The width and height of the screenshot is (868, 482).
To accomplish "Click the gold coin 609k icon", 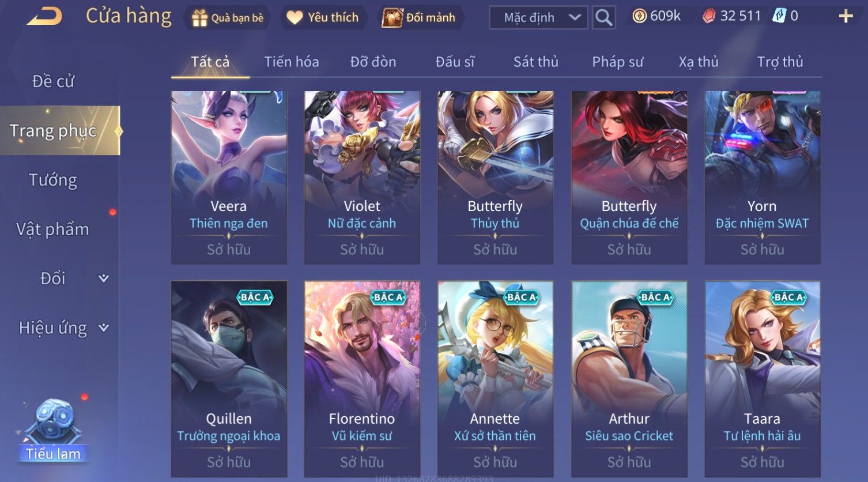I will [x=639, y=16].
